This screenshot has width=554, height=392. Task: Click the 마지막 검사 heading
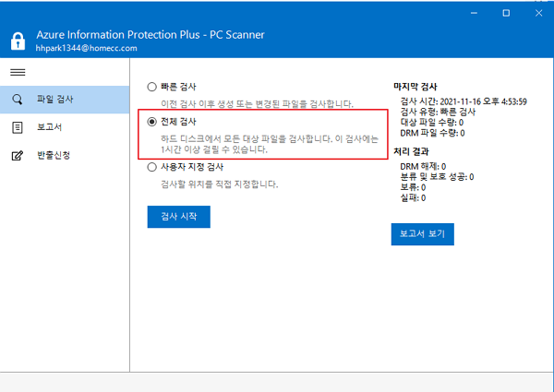pos(417,84)
